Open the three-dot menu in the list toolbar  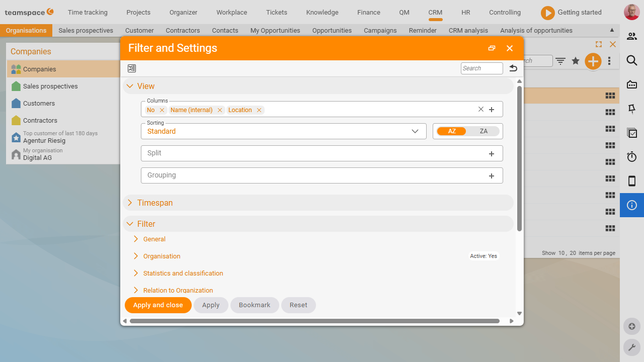point(609,61)
